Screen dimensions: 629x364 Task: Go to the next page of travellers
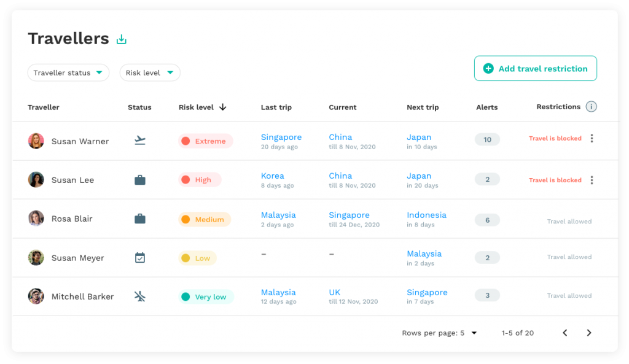coord(588,333)
